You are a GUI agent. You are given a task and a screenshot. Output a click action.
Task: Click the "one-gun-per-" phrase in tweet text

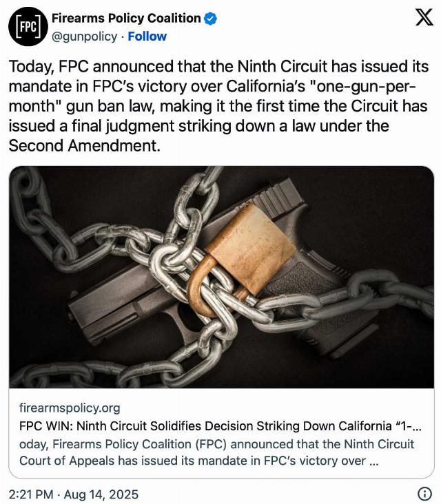pos(362,87)
